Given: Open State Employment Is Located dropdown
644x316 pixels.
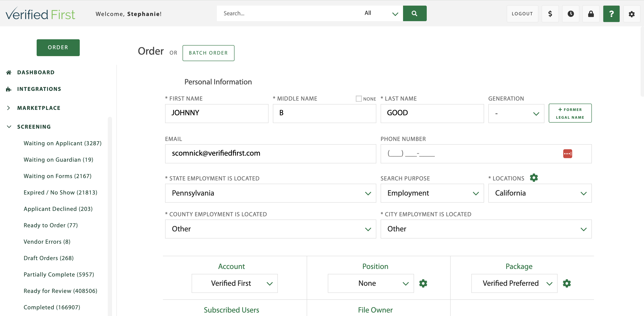Looking at the screenshot, I should click(x=270, y=193).
